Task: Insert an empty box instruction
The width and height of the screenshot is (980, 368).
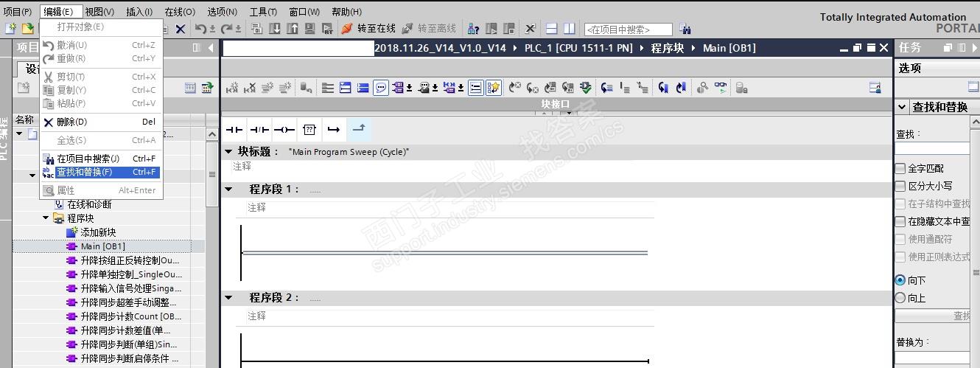Action: click(309, 130)
